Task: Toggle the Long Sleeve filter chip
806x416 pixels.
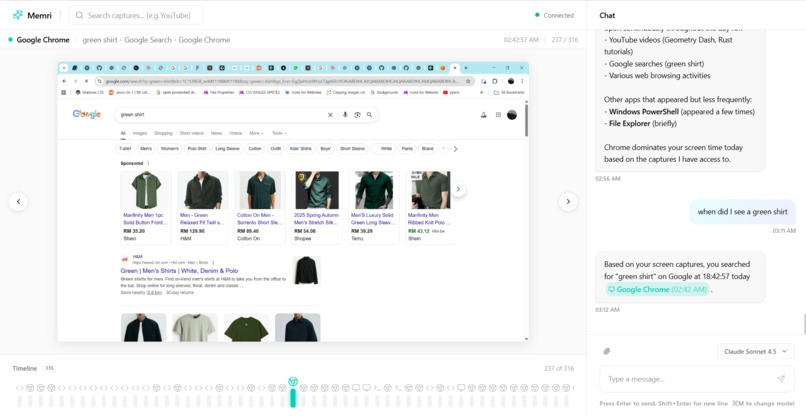Action: click(x=227, y=149)
